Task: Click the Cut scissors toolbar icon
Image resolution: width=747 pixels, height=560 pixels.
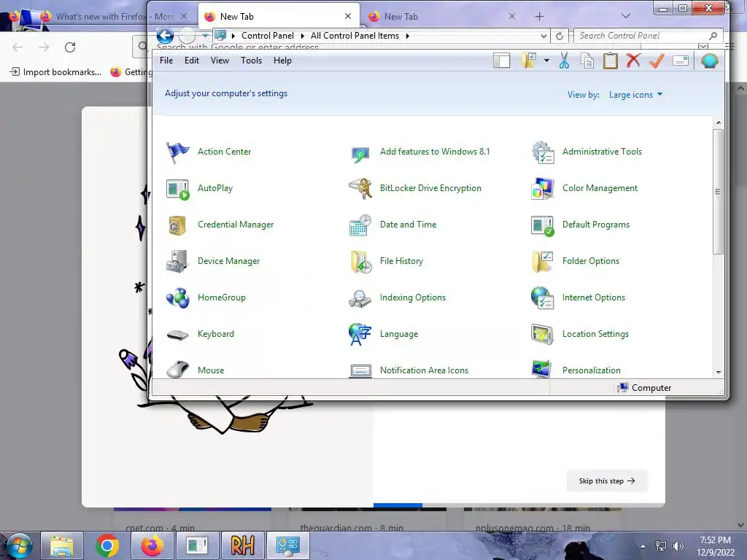Action: tap(564, 61)
